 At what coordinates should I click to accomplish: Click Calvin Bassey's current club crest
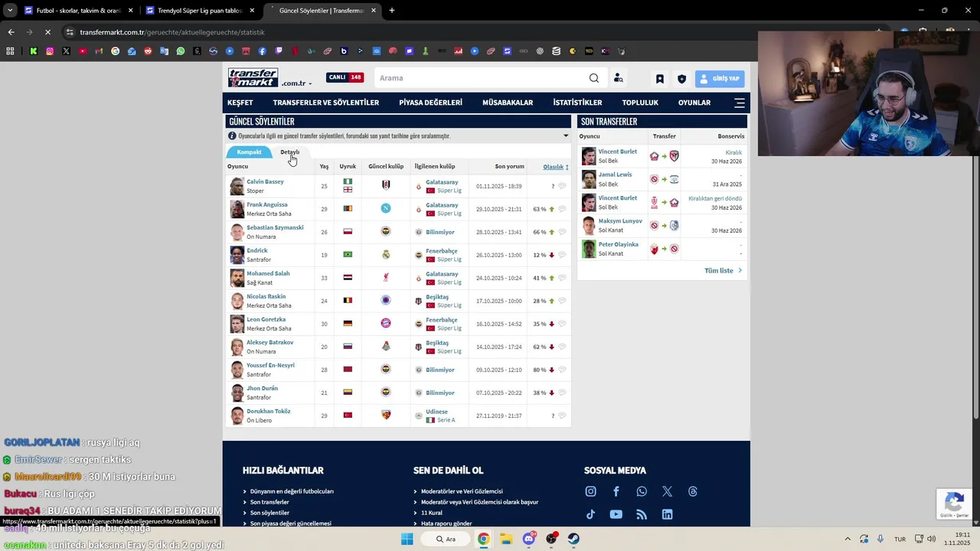386,186
